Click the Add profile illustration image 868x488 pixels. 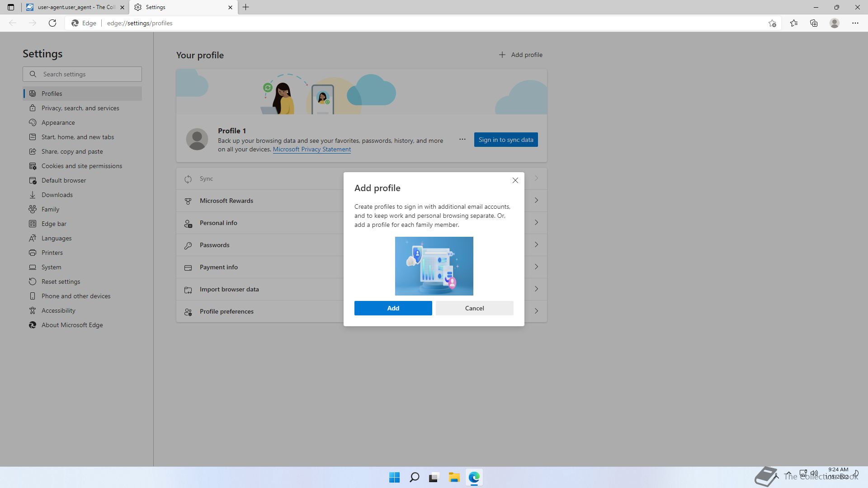coord(434,266)
